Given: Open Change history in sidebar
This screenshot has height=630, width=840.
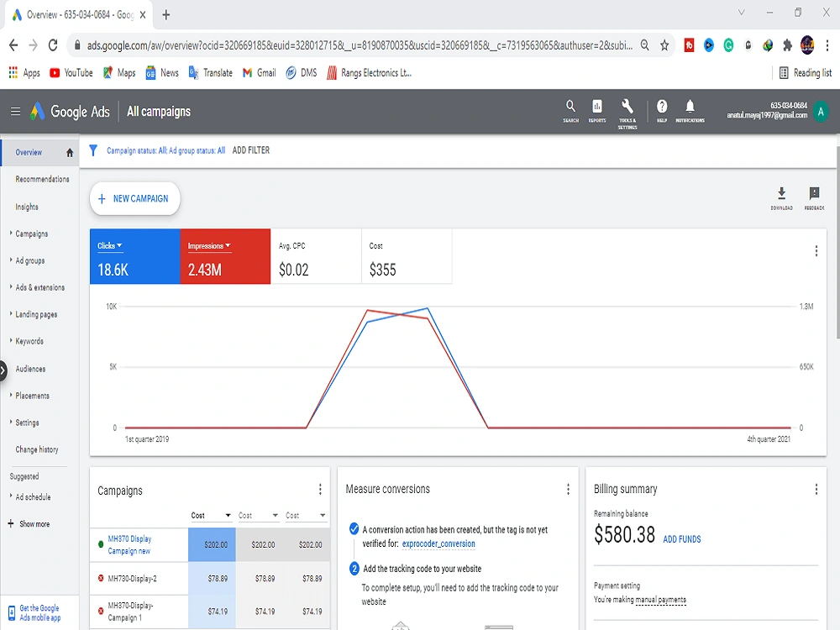Looking at the screenshot, I should click(x=37, y=449).
